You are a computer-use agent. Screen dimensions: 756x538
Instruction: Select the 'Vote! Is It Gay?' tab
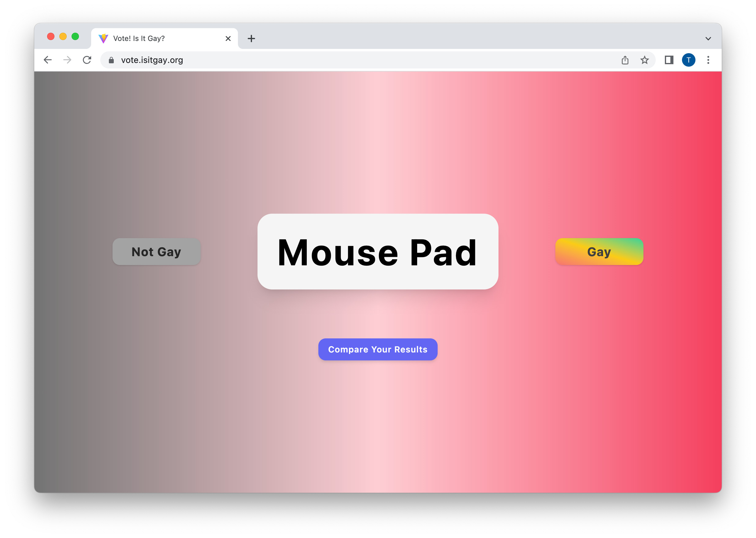165,39
